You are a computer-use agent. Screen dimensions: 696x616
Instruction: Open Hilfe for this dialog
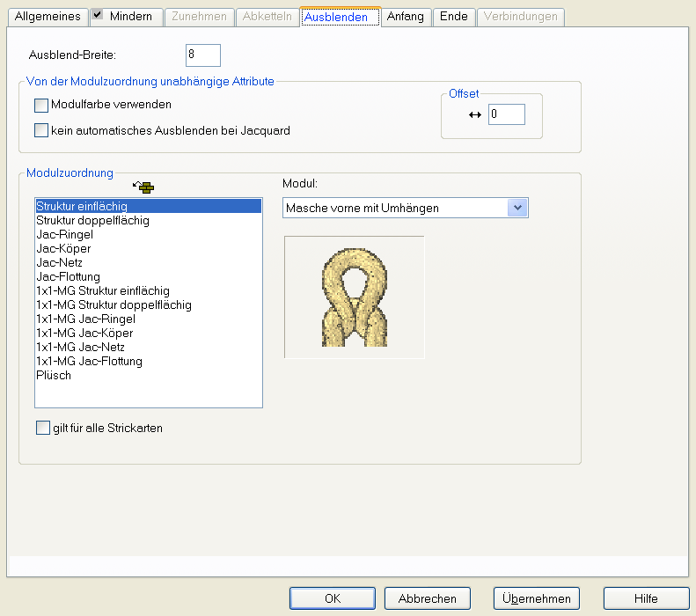tap(646, 598)
